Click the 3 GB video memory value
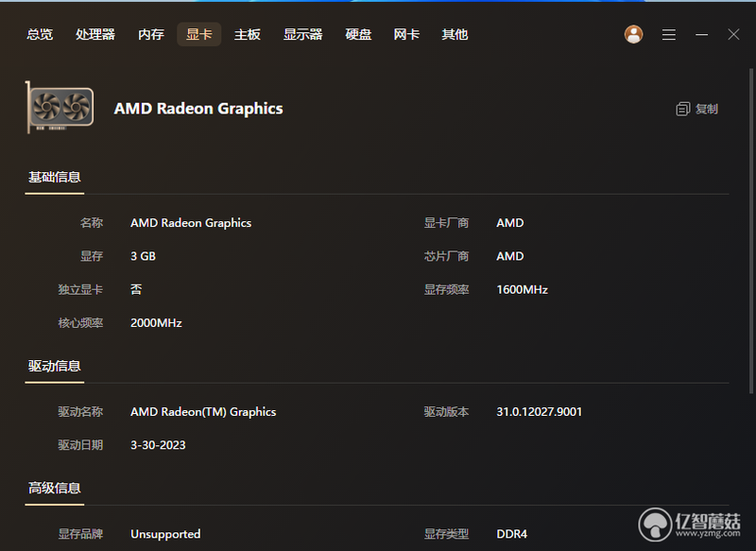 [144, 256]
